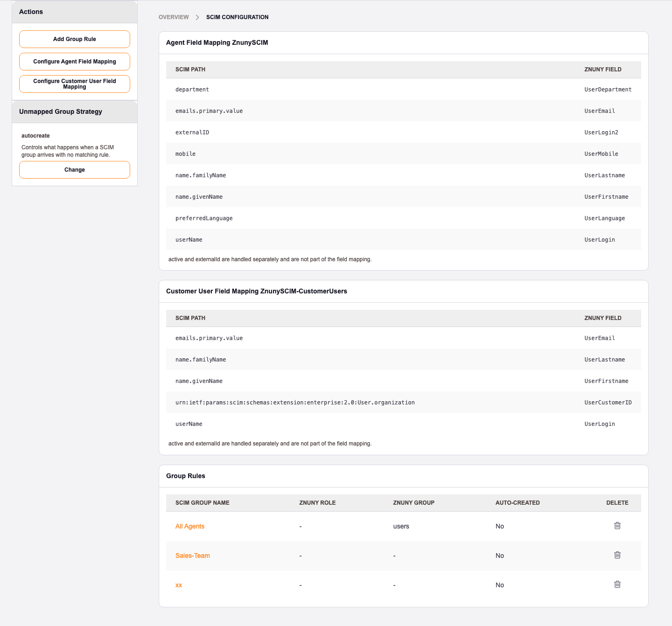Change the unmapped group strategy

[x=75, y=170]
